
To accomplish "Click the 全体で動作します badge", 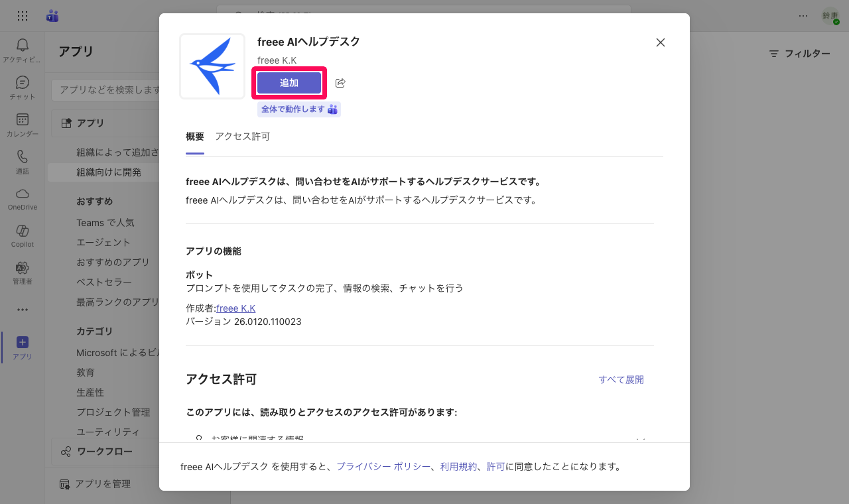I will [299, 109].
